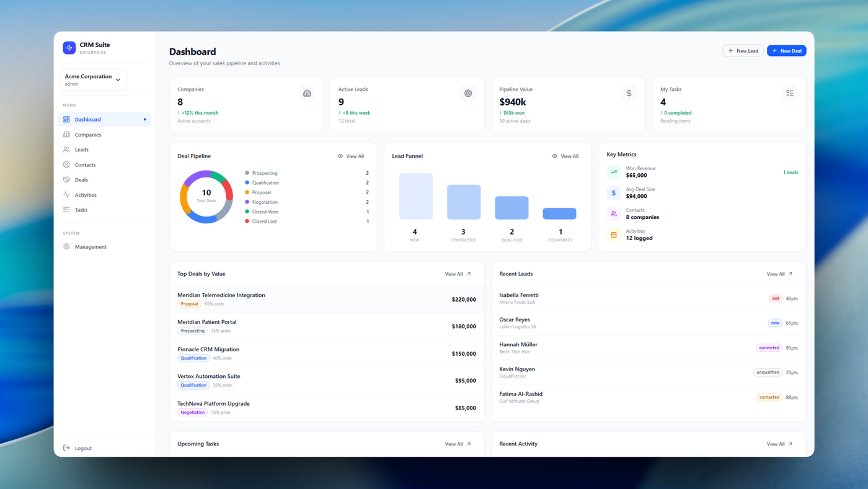This screenshot has width=868, height=489.
Task: Toggle the lost badge on Isabella Ferretti's lead
Action: tap(775, 298)
